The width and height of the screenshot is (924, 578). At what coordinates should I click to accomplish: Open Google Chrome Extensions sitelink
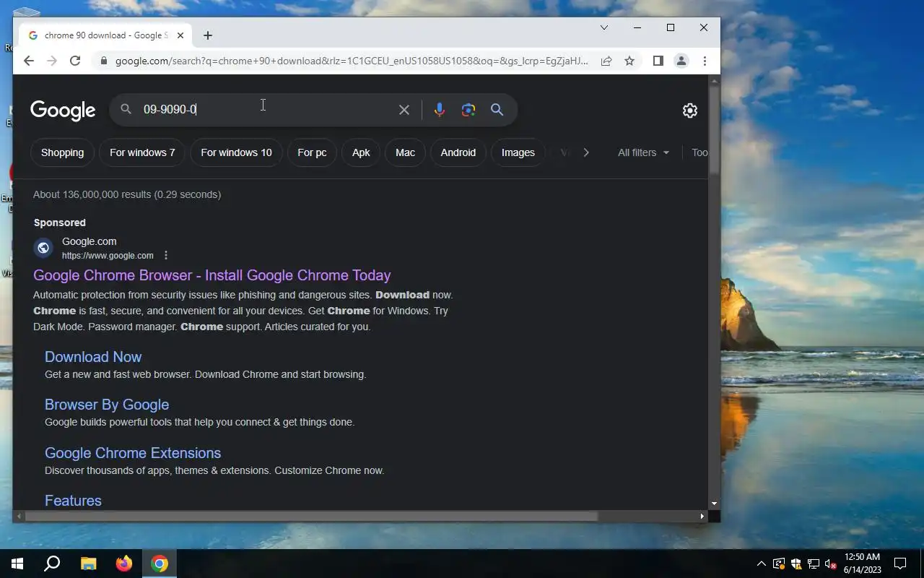point(133,453)
